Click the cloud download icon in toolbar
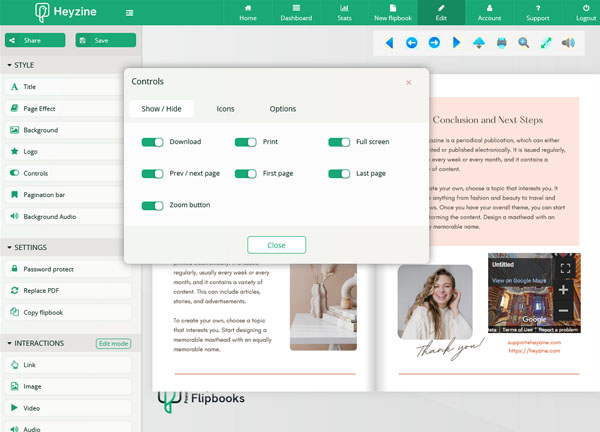 point(478,43)
